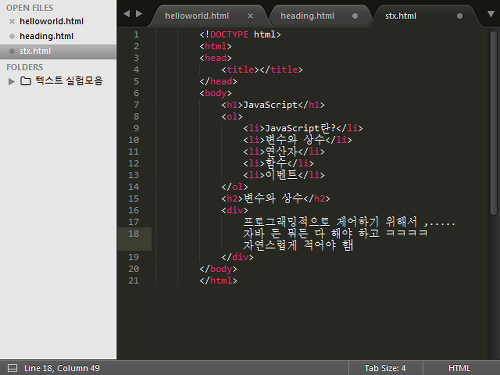The width and height of the screenshot is (500, 375).
Task: Click the closing div tag
Action: pyautogui.click(x=237, y=257)
